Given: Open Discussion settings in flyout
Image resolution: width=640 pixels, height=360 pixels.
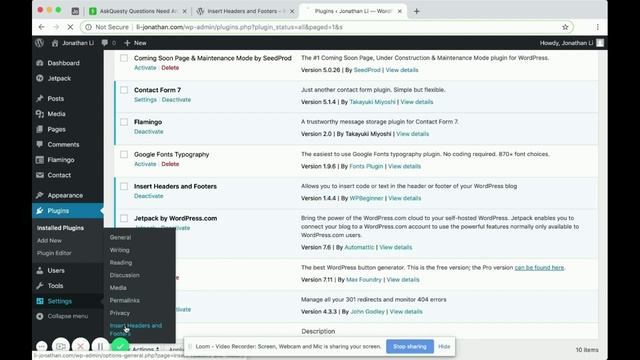Looking at the screenshot, I should point(124,275).
